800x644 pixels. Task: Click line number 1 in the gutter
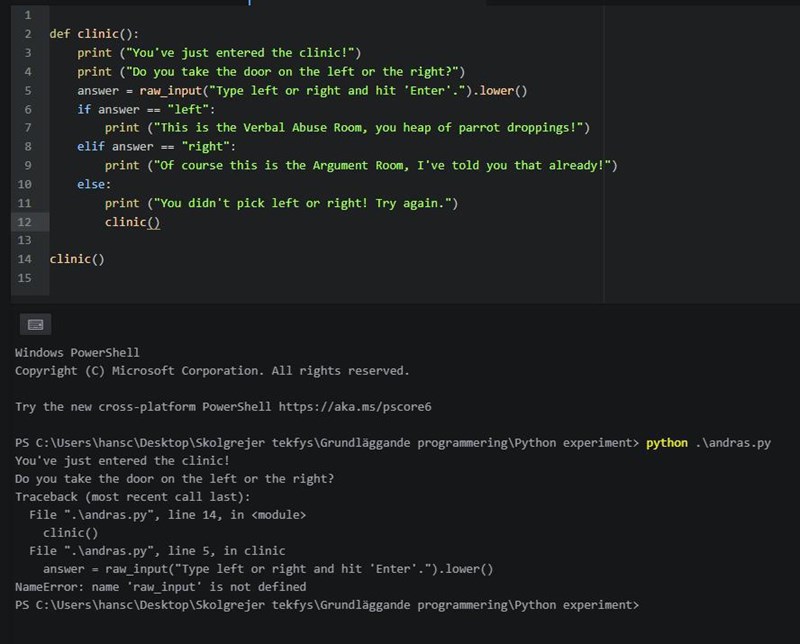tap(26, 15)
